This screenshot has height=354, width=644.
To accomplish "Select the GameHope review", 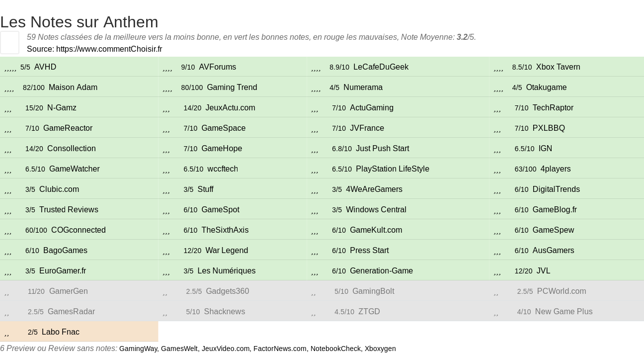I will pyautogui.click(x=222, y=149).
